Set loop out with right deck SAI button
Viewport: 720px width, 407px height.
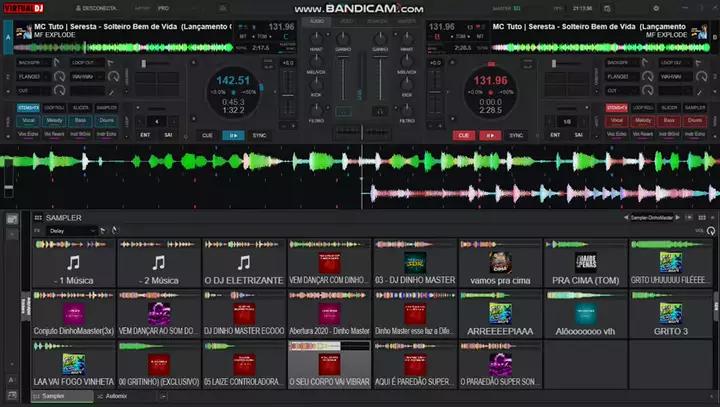tap(579, 135)
